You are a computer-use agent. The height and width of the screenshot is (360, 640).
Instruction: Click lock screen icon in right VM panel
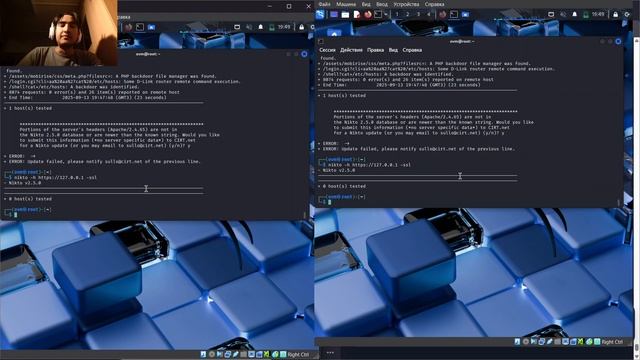coord(616,14)
